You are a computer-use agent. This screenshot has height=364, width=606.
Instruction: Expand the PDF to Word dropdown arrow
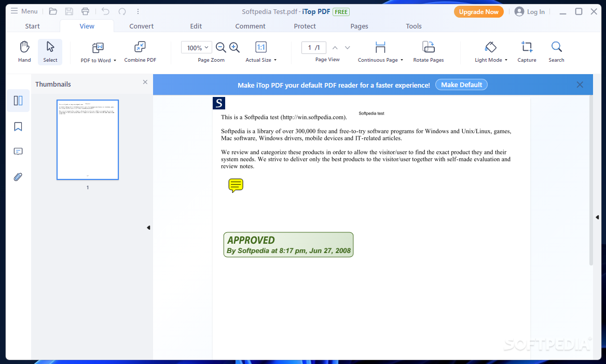tap(115, 60)
